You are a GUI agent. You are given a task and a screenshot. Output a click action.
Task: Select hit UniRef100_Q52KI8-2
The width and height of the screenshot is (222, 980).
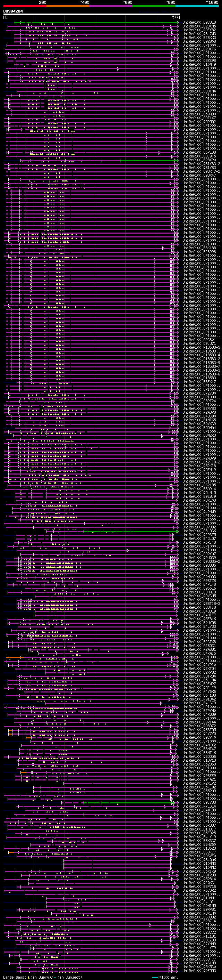pyautogui.click(x=201, y=462)
